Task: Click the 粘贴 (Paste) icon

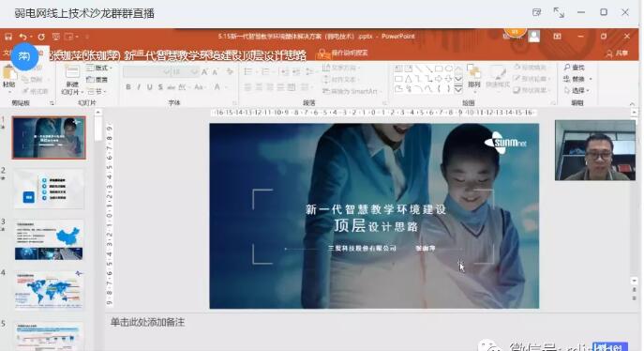Action: tap(9, 77)
